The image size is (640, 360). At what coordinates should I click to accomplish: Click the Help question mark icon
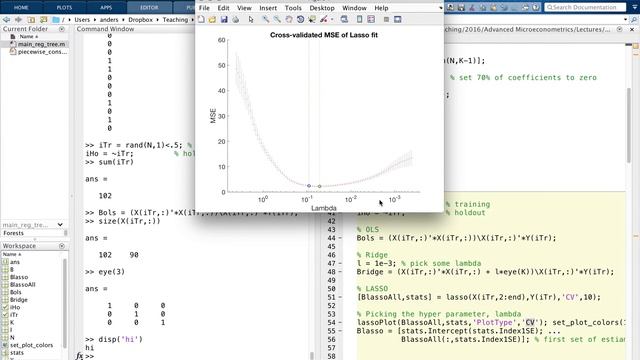click(536, 7)
